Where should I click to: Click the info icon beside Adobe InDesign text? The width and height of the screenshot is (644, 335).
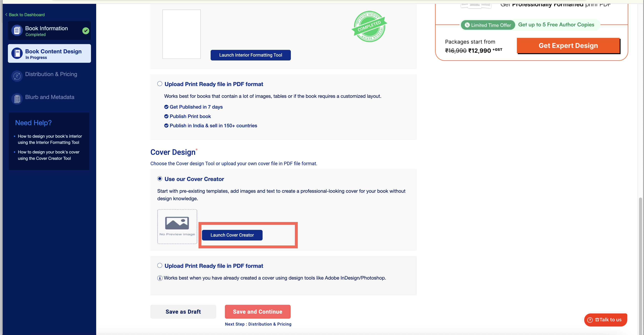pyautogui.click(x=159, y=278)
